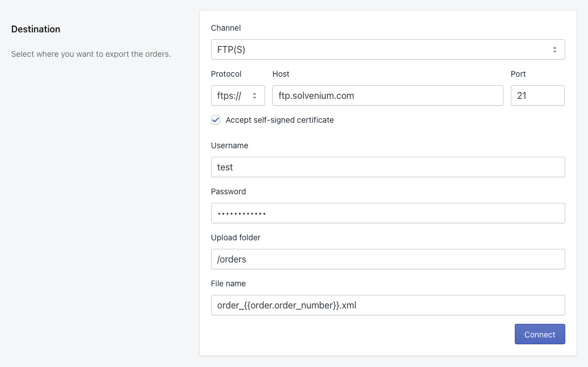Uncheck the Accept self-signed certificate checkbox
This screenshot has width=588, height=367.
coord(216,120)
